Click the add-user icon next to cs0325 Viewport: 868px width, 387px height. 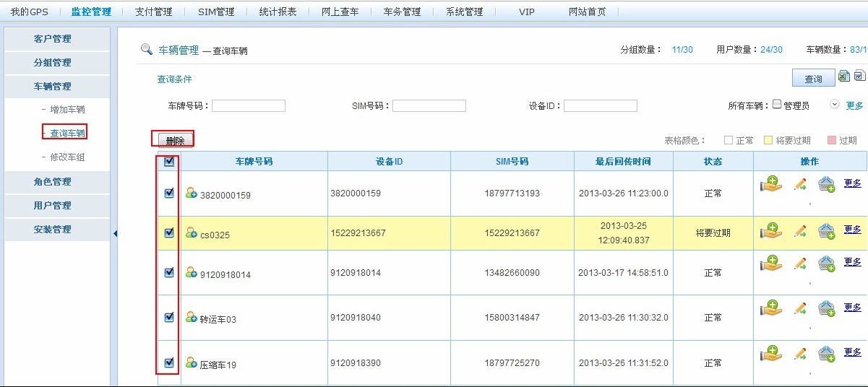point(192,232)
